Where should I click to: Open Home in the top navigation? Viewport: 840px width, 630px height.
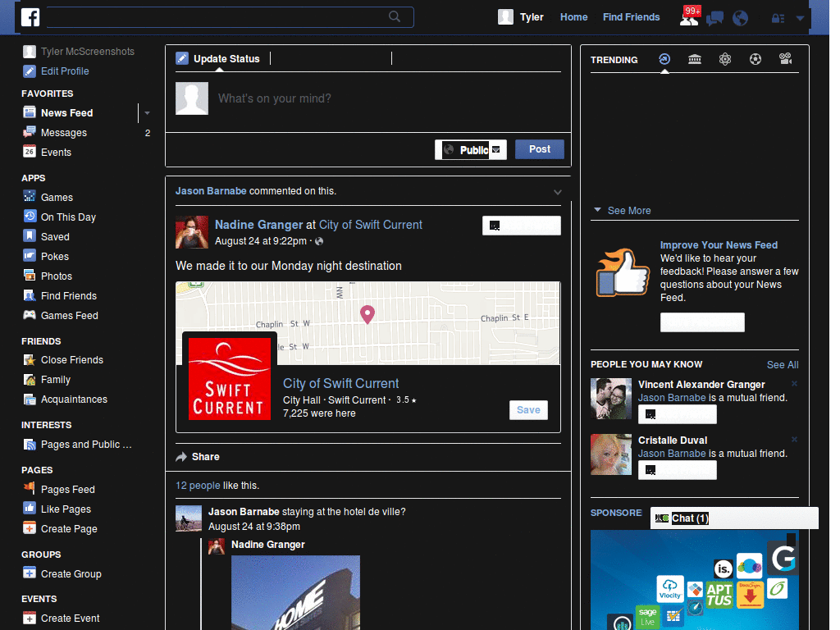[573, 17]
